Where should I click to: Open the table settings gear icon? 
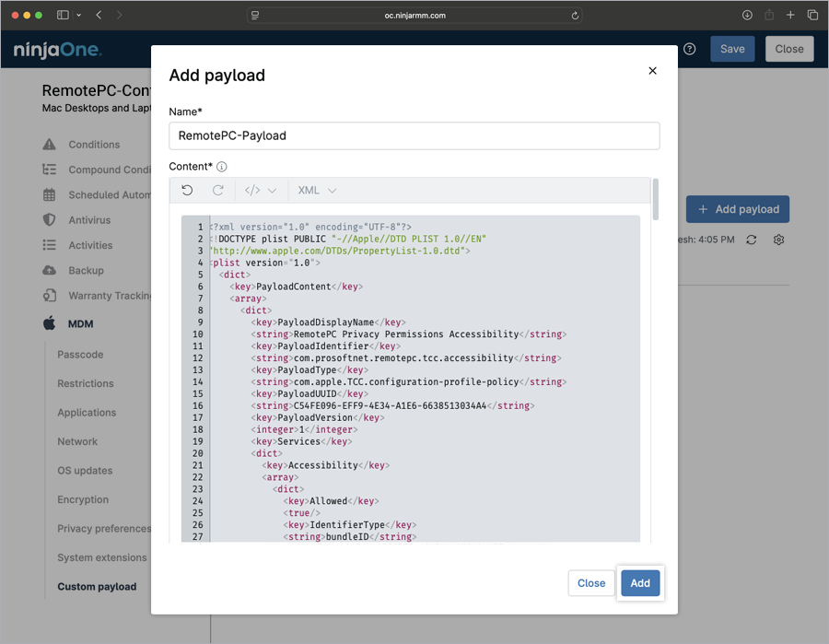[779, 240]
